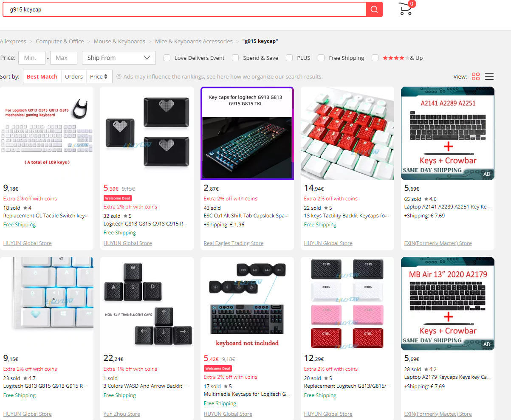Tick the Spend & Save checkbox
This screenshot has height=420, width=511.
pos(235,58)
